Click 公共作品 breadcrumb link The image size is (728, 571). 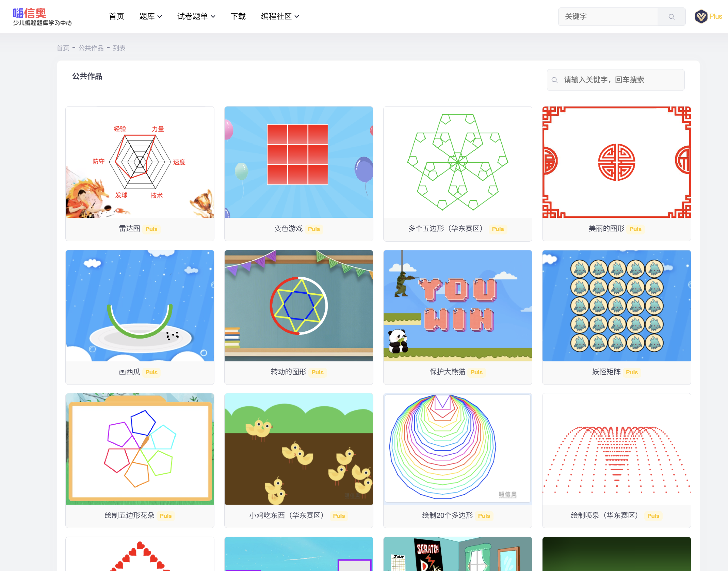(x=91, y=48)
